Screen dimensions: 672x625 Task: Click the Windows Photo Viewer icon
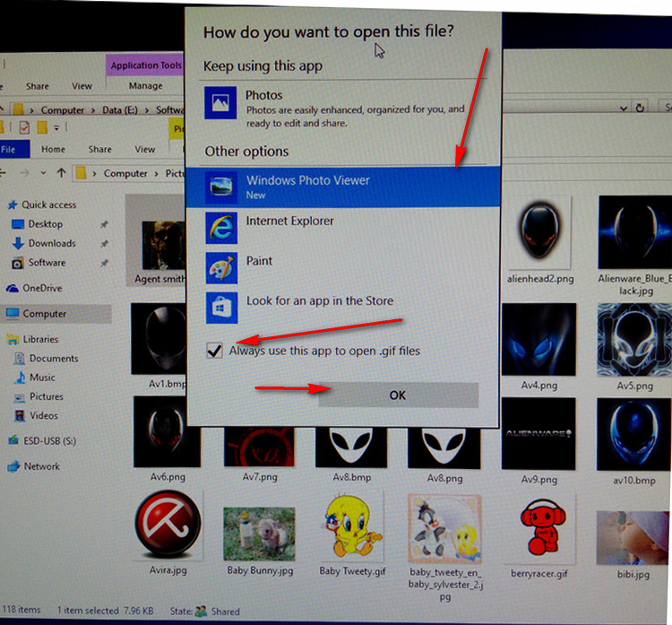[221, 187]
